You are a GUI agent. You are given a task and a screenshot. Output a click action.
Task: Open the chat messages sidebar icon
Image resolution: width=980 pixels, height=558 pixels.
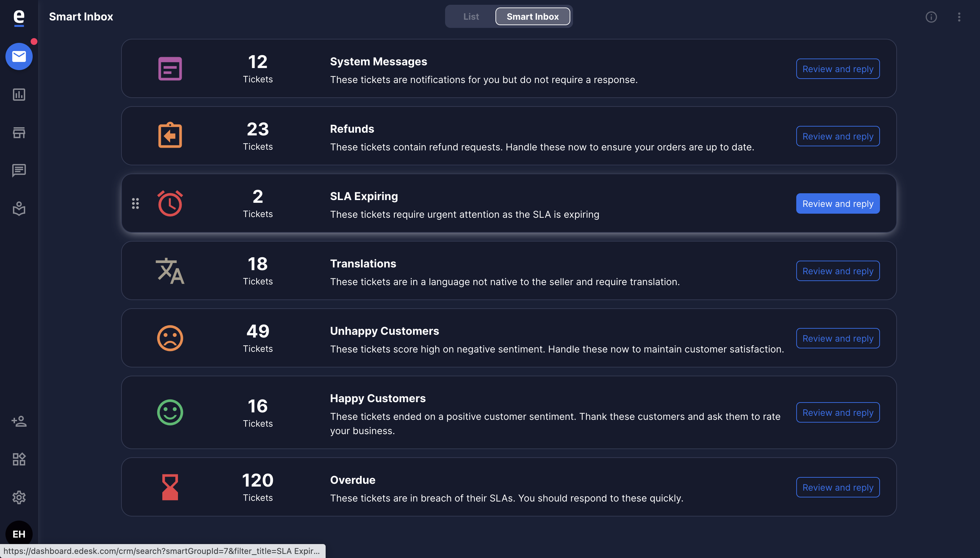coord(19,170)
